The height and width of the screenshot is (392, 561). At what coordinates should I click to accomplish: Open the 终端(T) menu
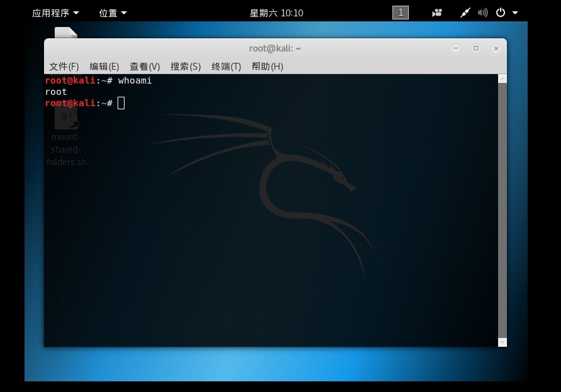[x=226, y=67]
